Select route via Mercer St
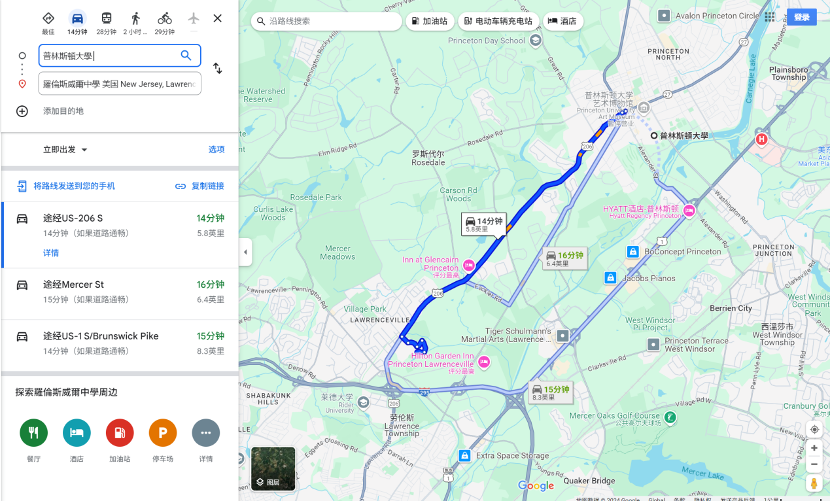Screen dimensions: 830x502 (x=120, y=294)
